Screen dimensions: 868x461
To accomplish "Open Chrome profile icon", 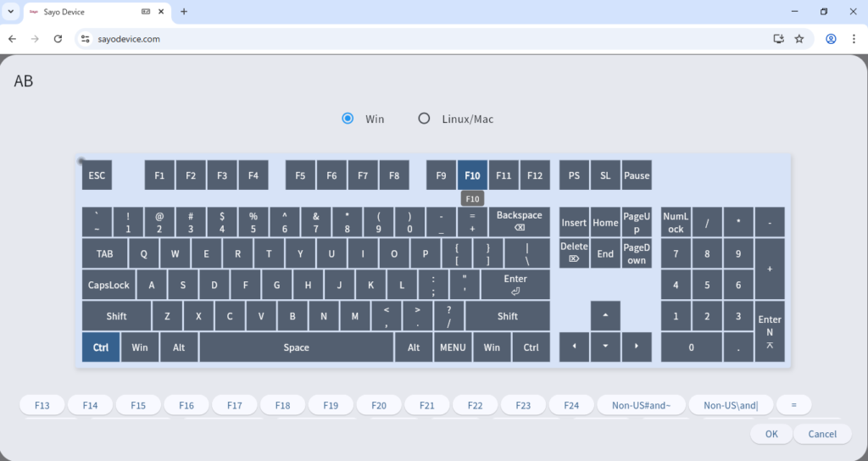I will 831,39.
